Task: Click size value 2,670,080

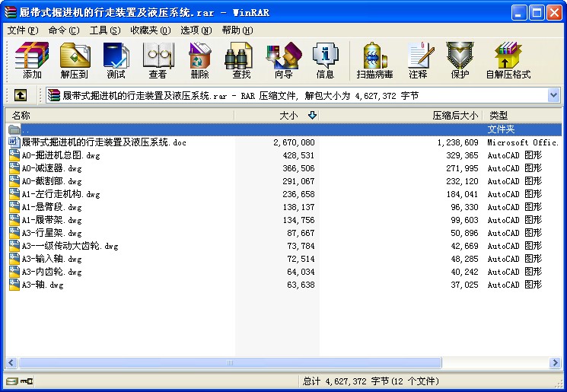Action: point(294,142)
